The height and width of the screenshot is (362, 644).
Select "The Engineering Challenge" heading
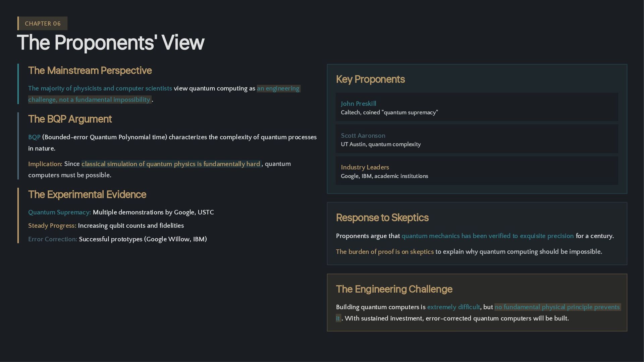[x=394, y=289]
